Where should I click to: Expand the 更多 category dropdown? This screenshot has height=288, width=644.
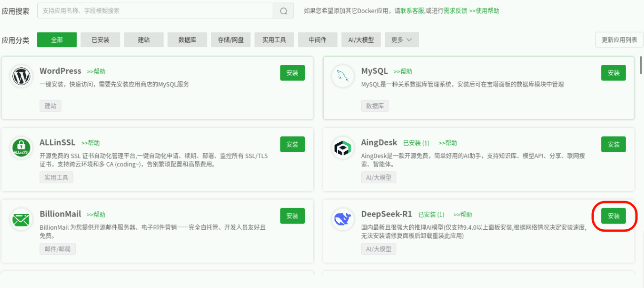(x=402, y=40)
